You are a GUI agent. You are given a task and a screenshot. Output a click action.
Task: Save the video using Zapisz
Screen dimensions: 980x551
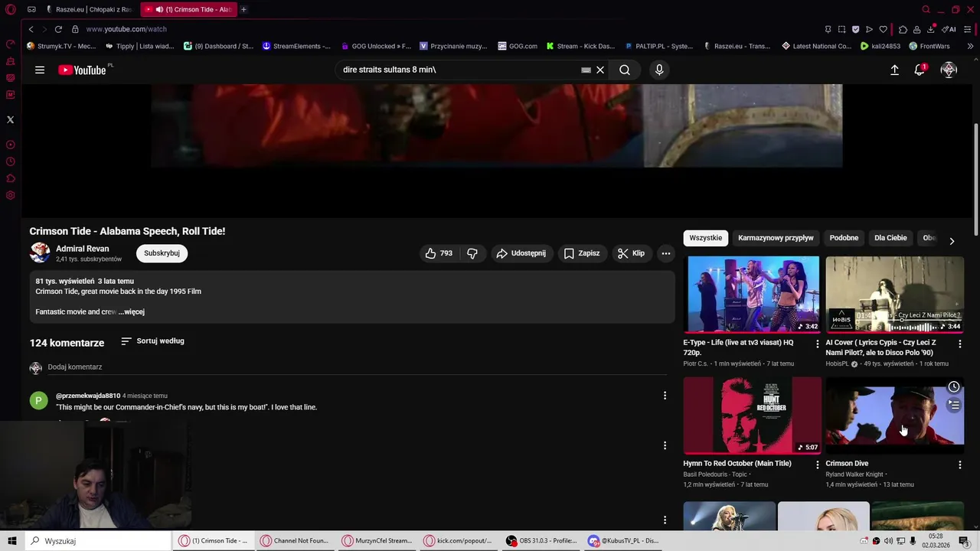(582, 253)
